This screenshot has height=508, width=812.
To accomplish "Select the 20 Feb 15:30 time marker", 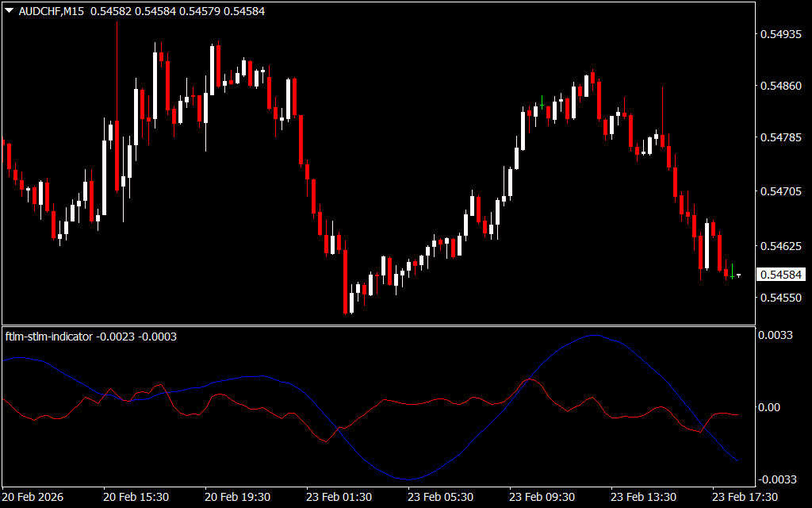I will 136,497.
